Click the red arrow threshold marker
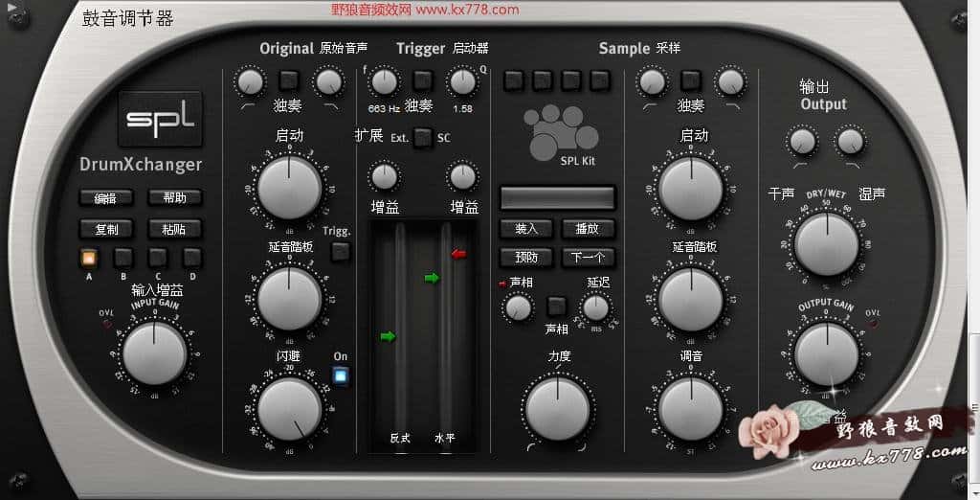Image resolution: width=980 pixels, height=500 pixels. pyautogui.click(x=458, y=254)
